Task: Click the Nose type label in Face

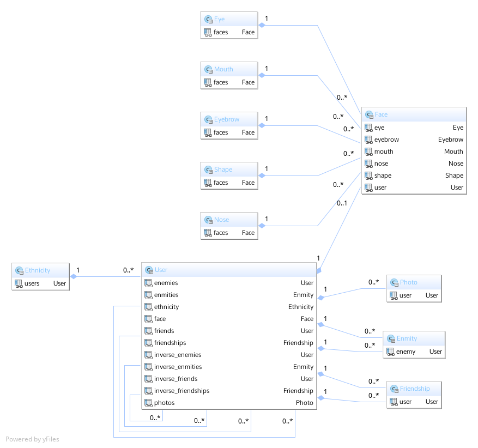Action: click(x=456, y=164)
